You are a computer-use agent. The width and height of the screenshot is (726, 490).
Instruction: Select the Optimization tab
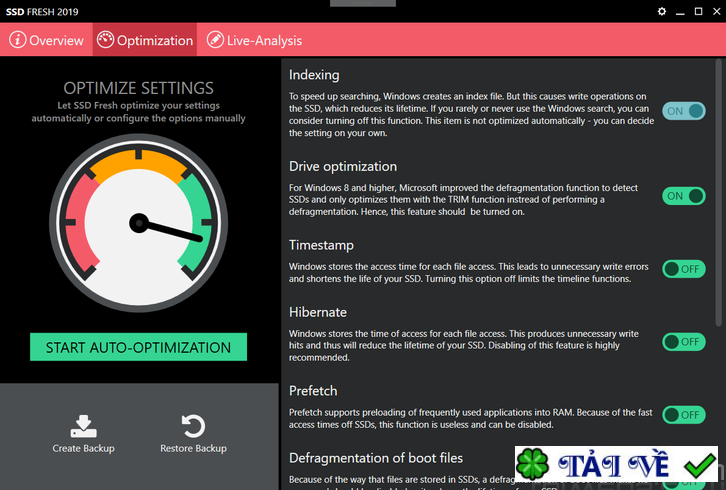pos(145,40)
